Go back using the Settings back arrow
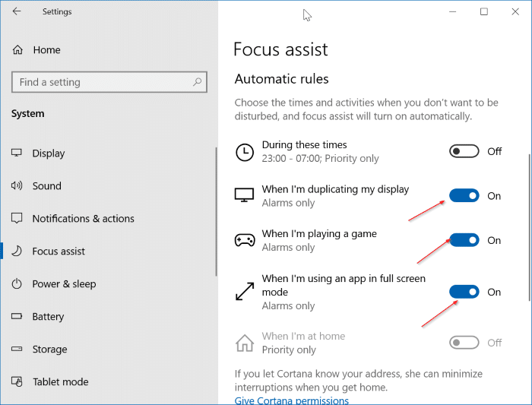Viewport: 532px width, 405px height. [x=17, y=11]
